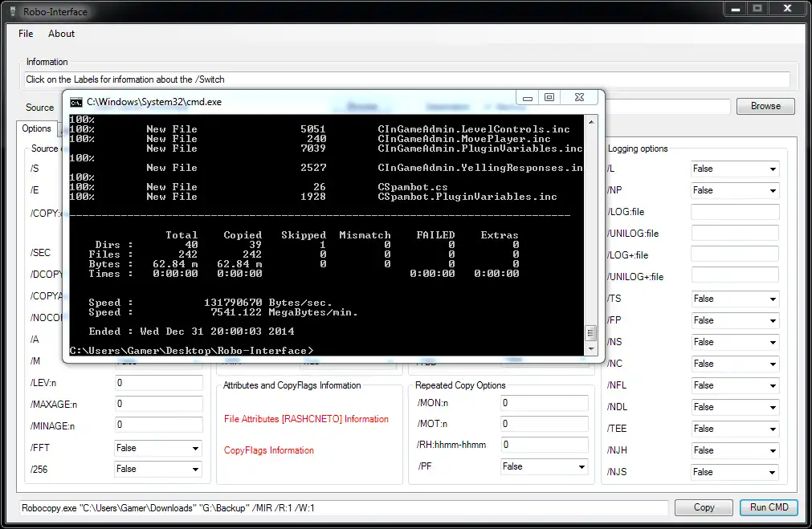Viewport: 812px width, 529px height.
Task: Click the /MON:n label
Action: (432, 403)
